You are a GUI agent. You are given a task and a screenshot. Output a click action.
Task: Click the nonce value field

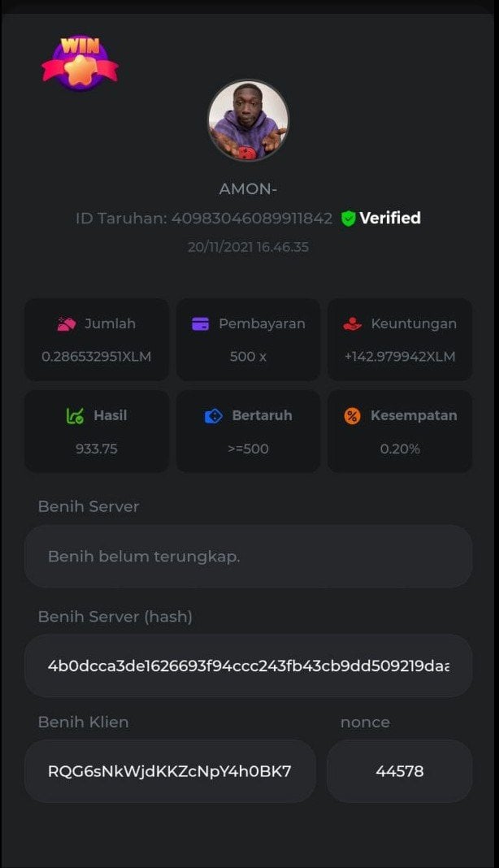[x=399, y=771]
